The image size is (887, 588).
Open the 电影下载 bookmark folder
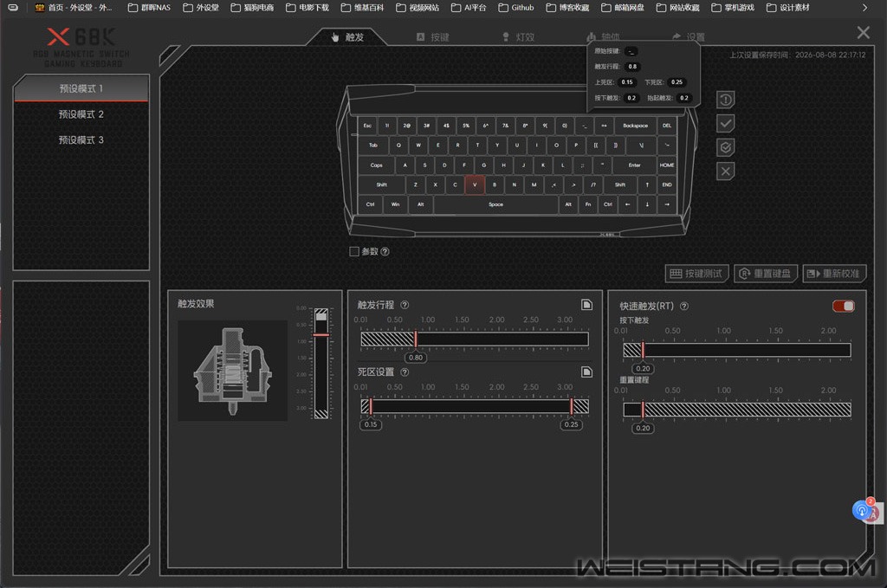click(308, 7)
